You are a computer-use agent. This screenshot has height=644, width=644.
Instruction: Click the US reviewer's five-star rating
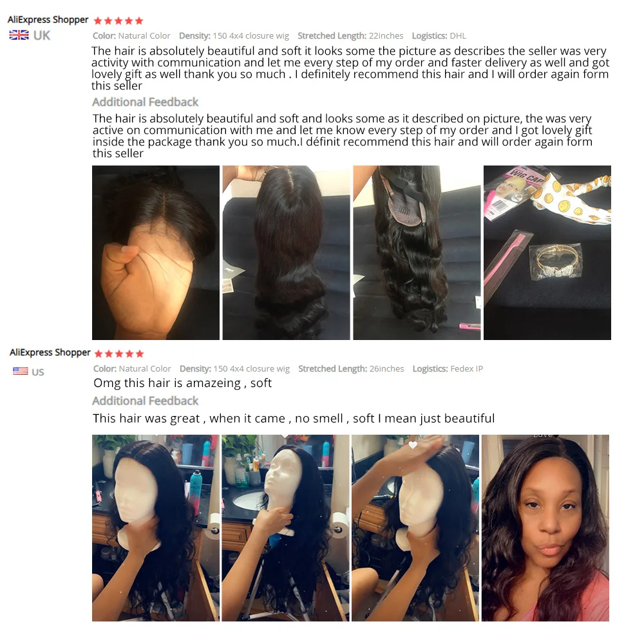(118, 354)
